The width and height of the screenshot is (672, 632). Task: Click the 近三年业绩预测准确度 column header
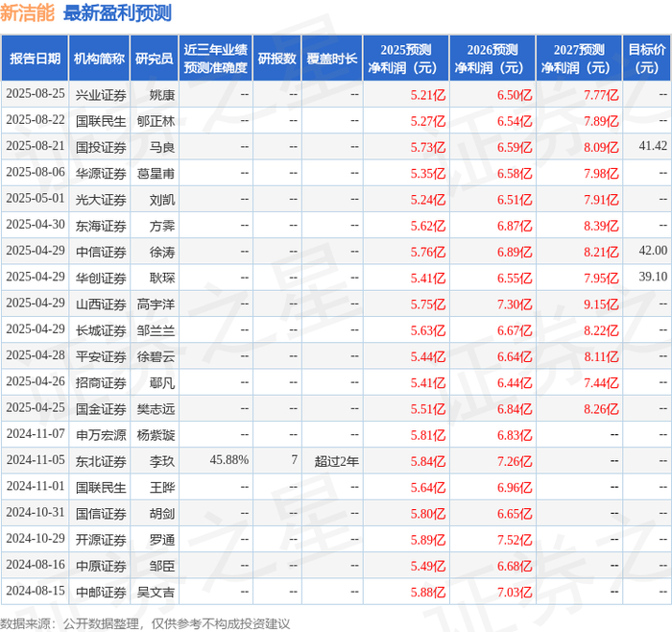pyautogui.click(x=216, y=59)
